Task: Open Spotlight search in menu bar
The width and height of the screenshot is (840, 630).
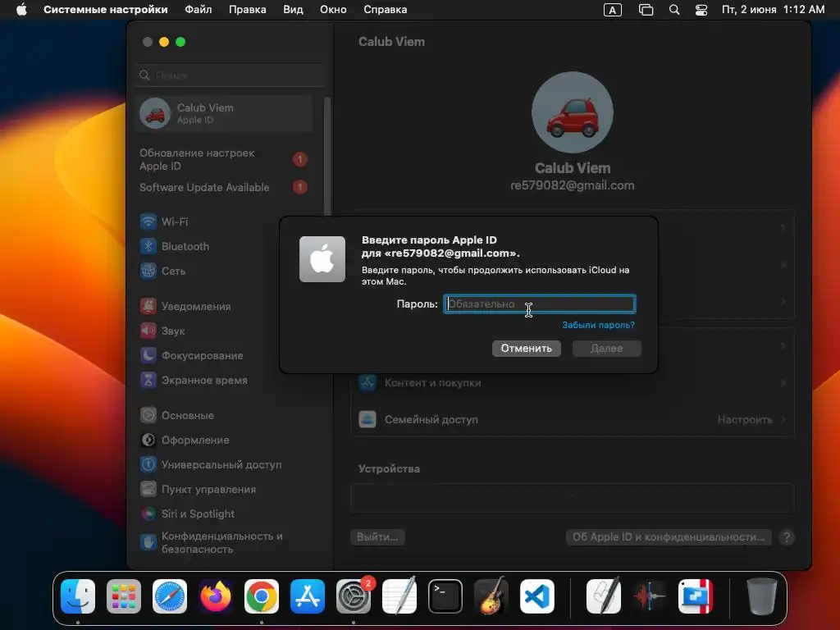Action: coord(674,10)
